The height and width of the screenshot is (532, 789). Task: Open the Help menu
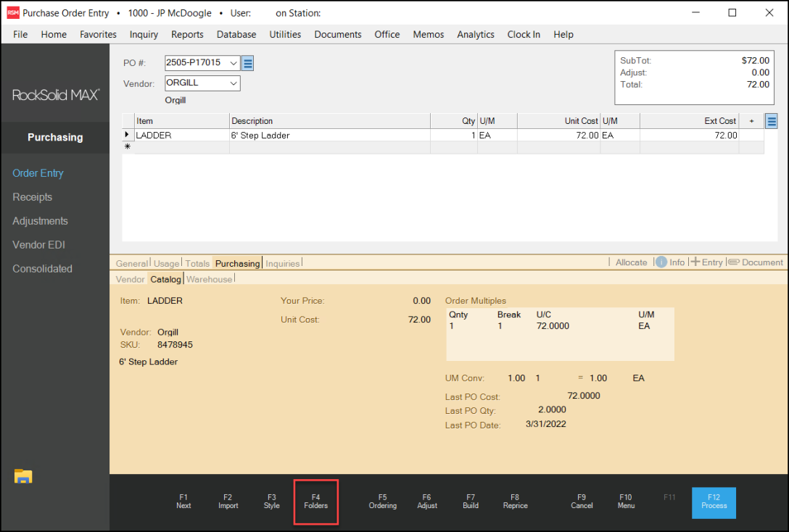pyautogui.click(x=563, y=34)
